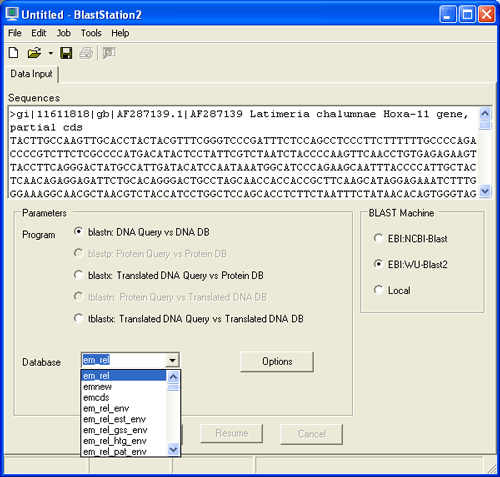Viewport: 500px width, 477px height.
Task: Pick emcds from the database list
Action: pos(124,397)
